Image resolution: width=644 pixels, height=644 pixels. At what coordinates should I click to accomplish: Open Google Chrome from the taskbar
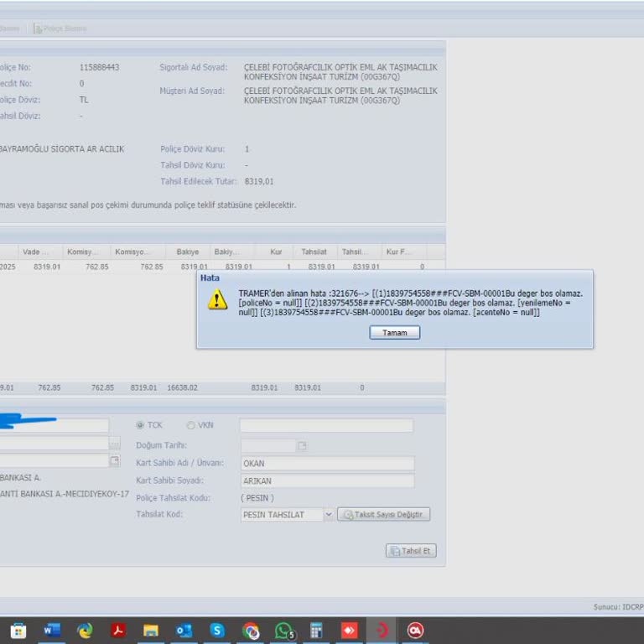(251, 631)
